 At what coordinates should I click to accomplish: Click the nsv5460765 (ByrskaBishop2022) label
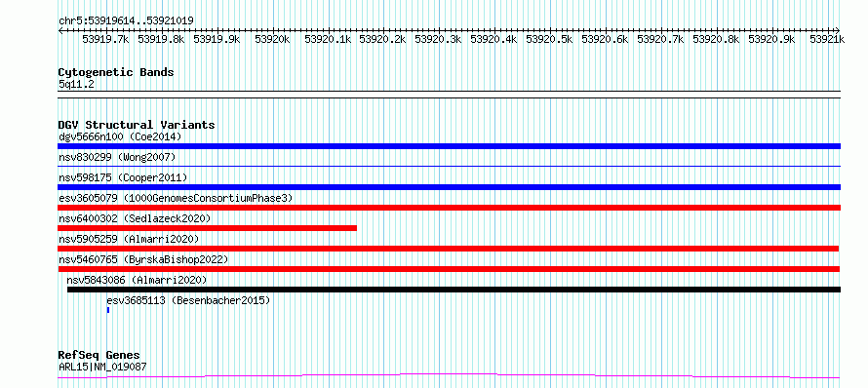pyautogui.click(x=143, y=259)
